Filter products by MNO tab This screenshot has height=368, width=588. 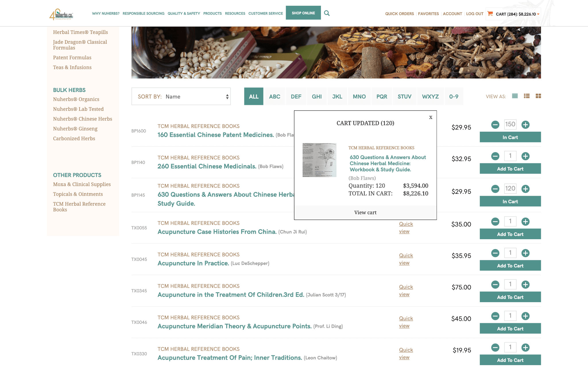click(359, 96)
